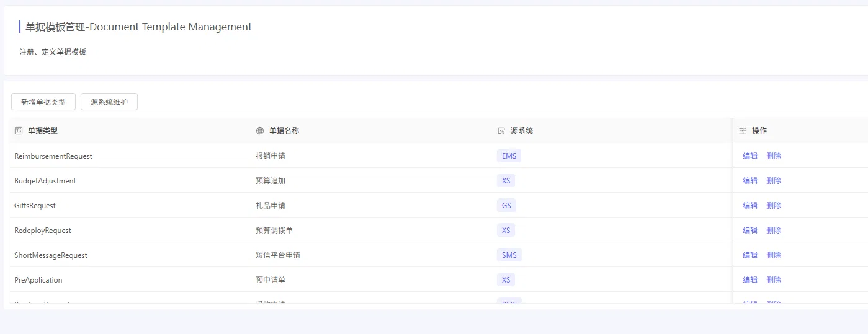Screen dimensions: 868x334
Task: Click the 单据模板管理-Document Template Management title
Action: 138,27
